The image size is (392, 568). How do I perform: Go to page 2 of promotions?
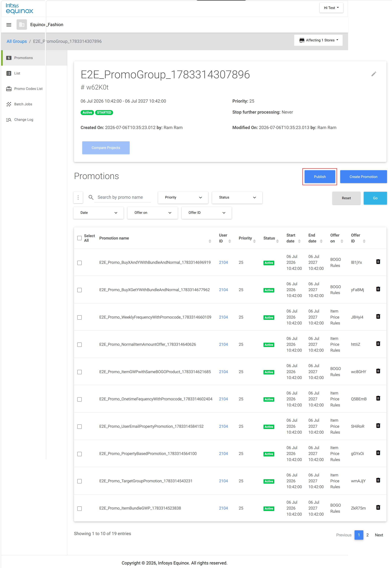coord(367,535)
